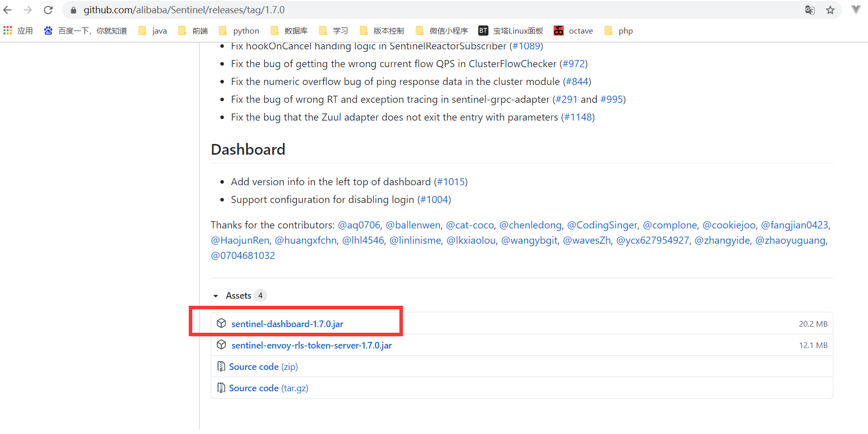This screenshot has width=868, height=434.
Task: Click the extension icon at top right
Action: (856, 10)
